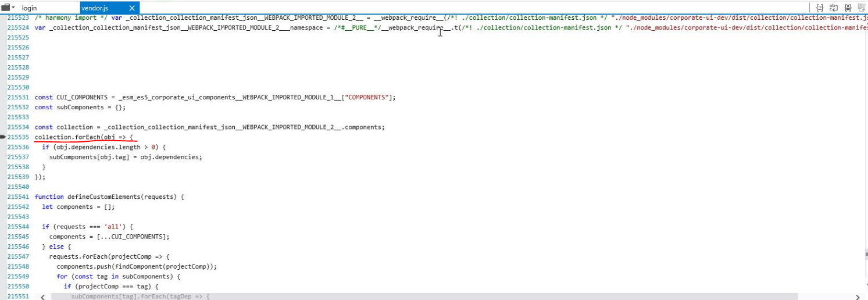
Task: Click 'subComponents[obj.tag] = obj.dependencies;' line
Action: coord(126,157)
